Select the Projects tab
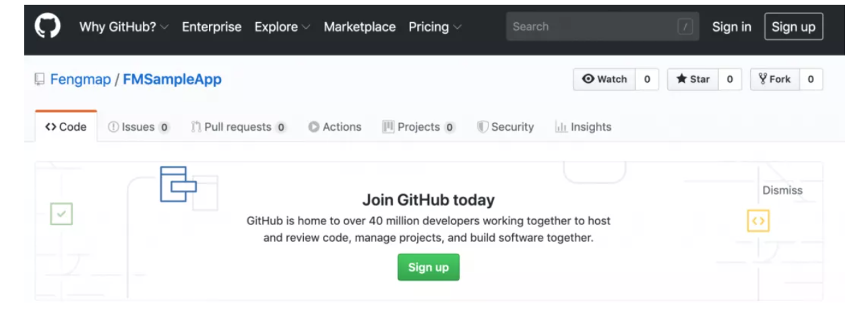 [x=419, y=127]
